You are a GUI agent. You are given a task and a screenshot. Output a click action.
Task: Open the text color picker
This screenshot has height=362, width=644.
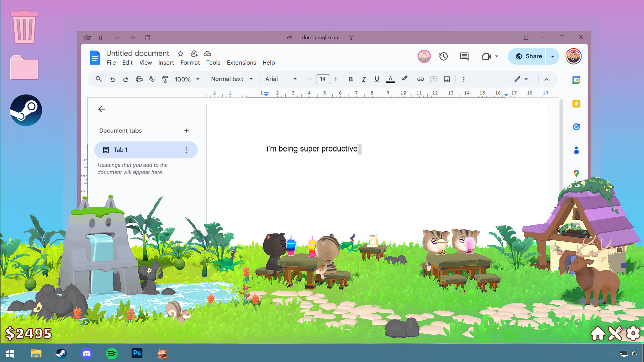[x=390, y=79]
